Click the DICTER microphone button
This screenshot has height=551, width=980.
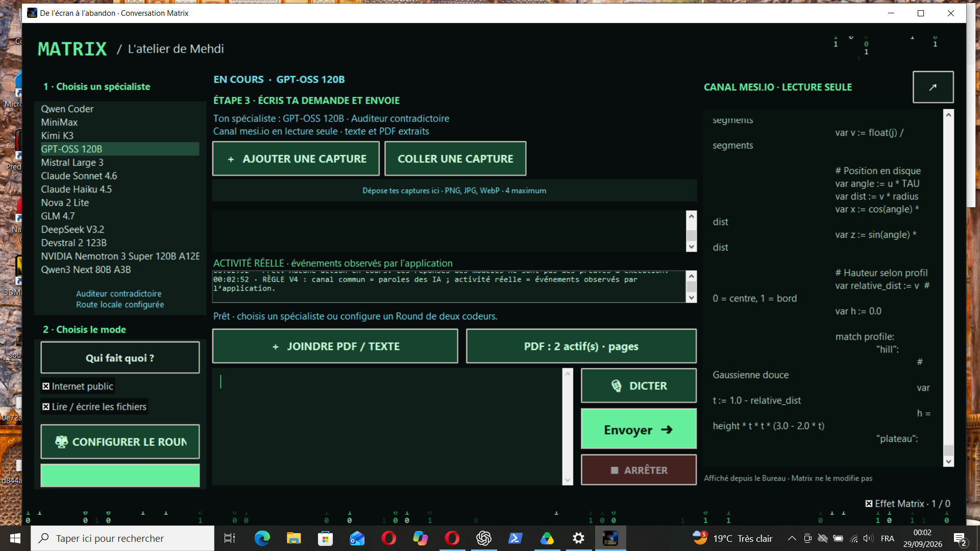tap(639, 386)
